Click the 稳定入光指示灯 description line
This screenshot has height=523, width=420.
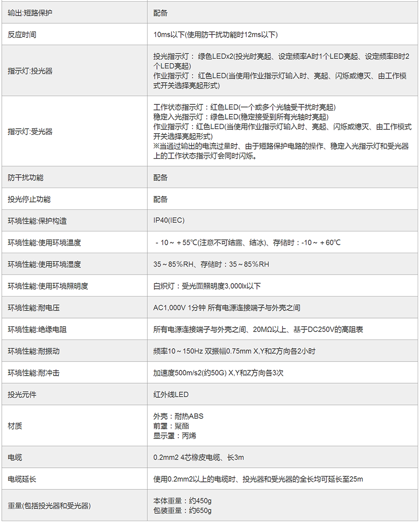[x=241, y=117]
